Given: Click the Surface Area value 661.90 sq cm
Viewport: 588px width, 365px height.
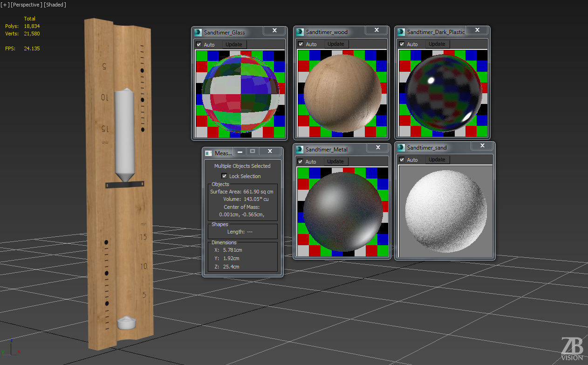Looking at the screenshot, I should (x=258, y=192).
